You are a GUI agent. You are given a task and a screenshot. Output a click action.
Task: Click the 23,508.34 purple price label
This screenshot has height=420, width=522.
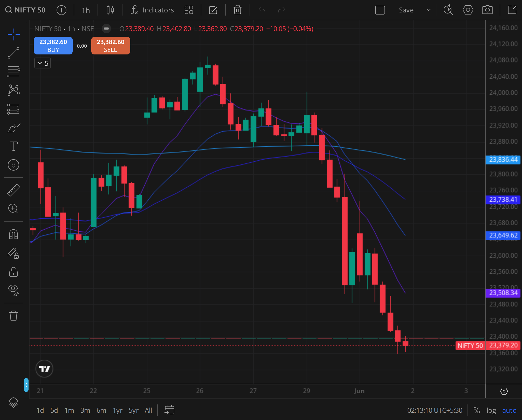tap(503, 293)
